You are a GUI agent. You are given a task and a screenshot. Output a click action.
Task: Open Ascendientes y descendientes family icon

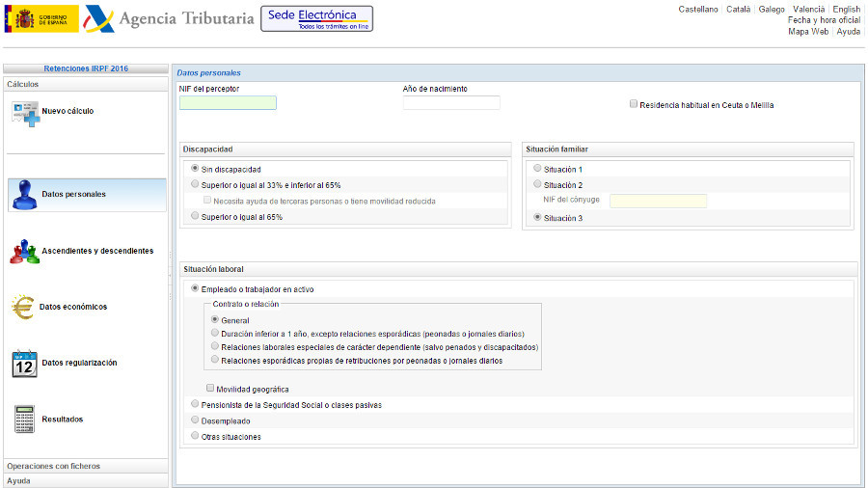click(x=24, y=251)
